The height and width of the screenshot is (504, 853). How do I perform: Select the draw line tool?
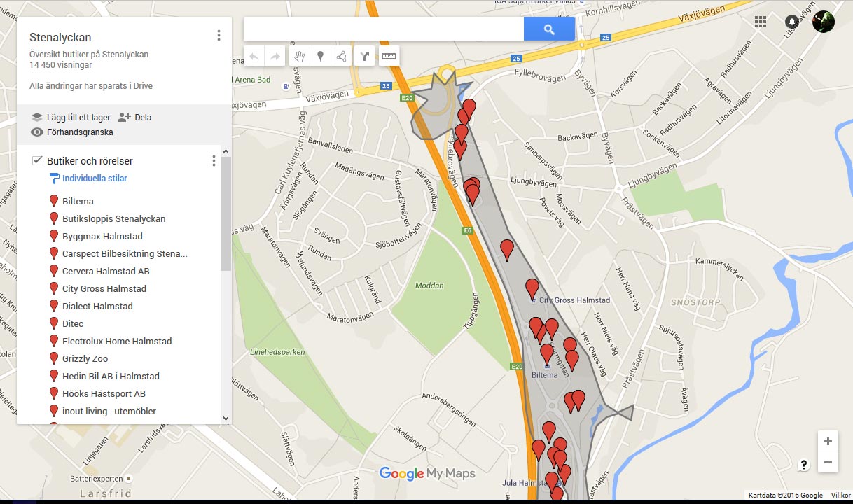(x=341, y=57)
